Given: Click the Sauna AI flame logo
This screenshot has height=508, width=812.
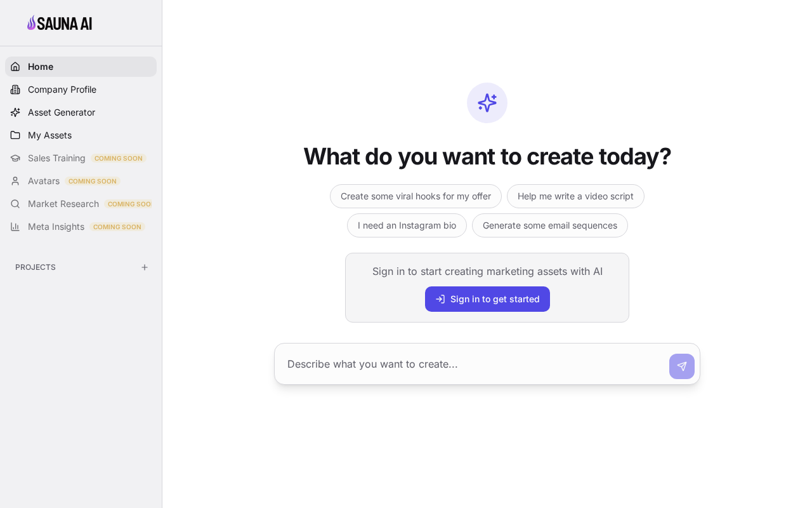Looking at the screenshot, I should (x=32, y=23).
